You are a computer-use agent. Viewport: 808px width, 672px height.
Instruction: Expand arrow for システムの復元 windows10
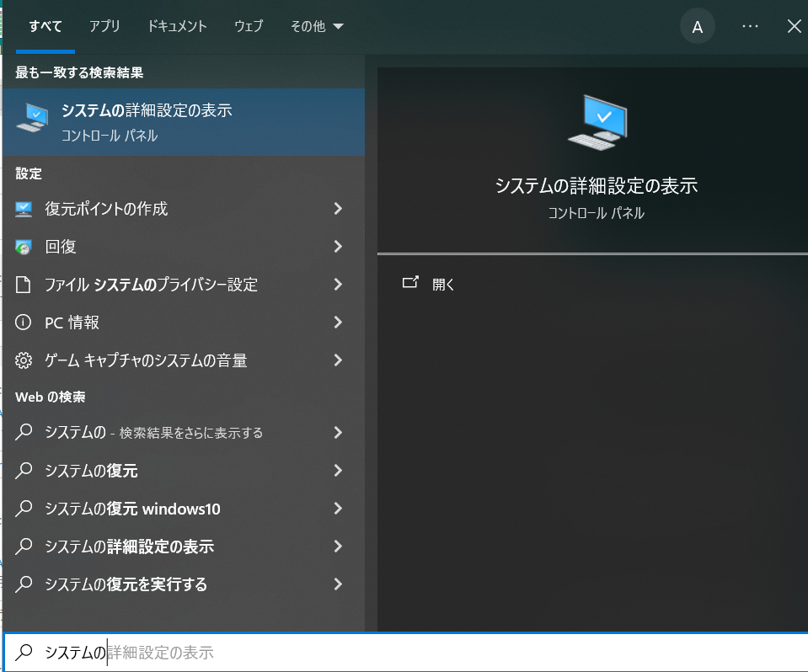338,509
